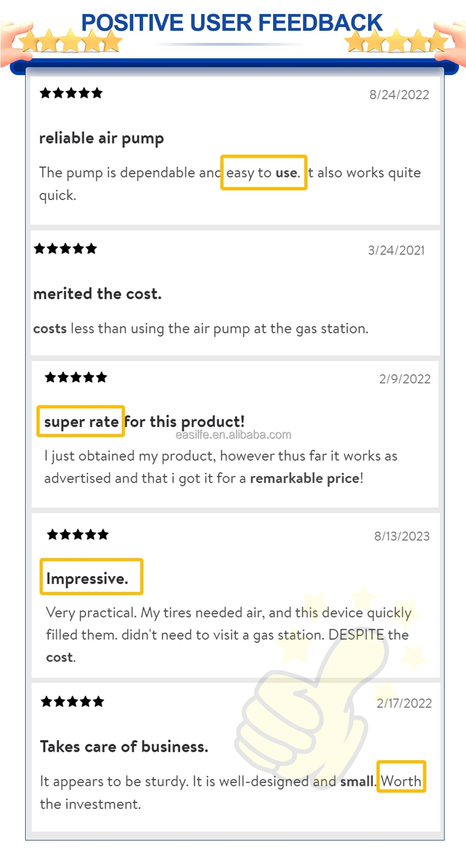Click the 'merited the cost.' review title
Viewport: 466px width, 868px height.
point(97,294)
